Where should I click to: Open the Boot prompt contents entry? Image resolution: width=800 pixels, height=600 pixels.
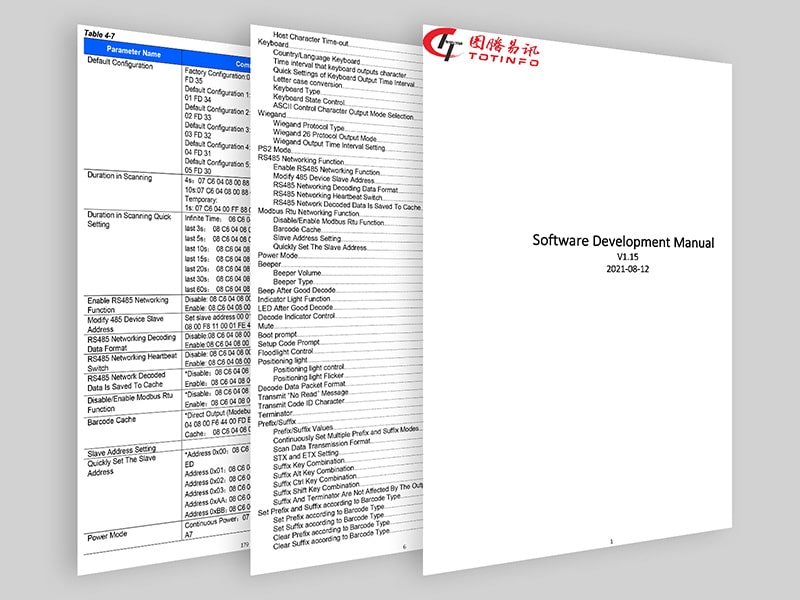pyautogui.click(x=280, y=331)
